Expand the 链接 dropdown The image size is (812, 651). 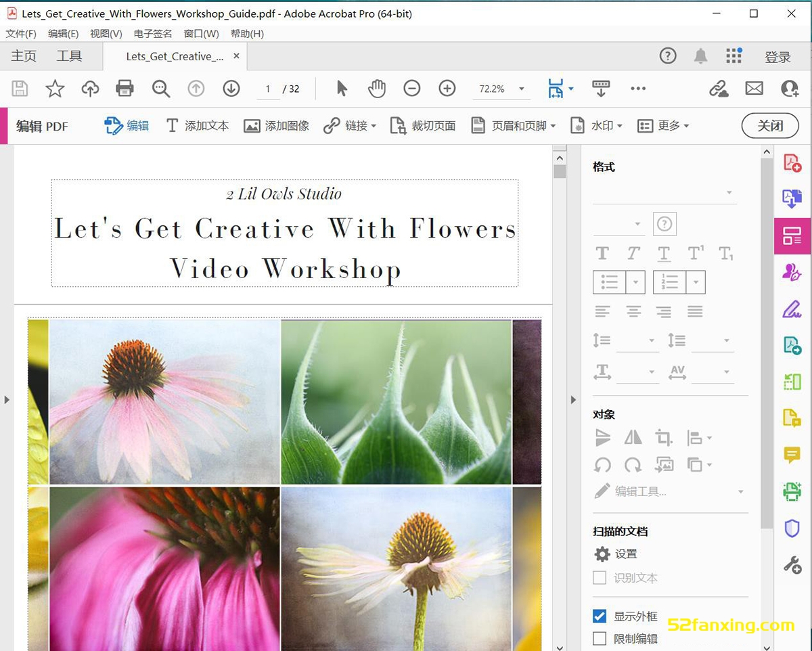click(x=374, y=126)
